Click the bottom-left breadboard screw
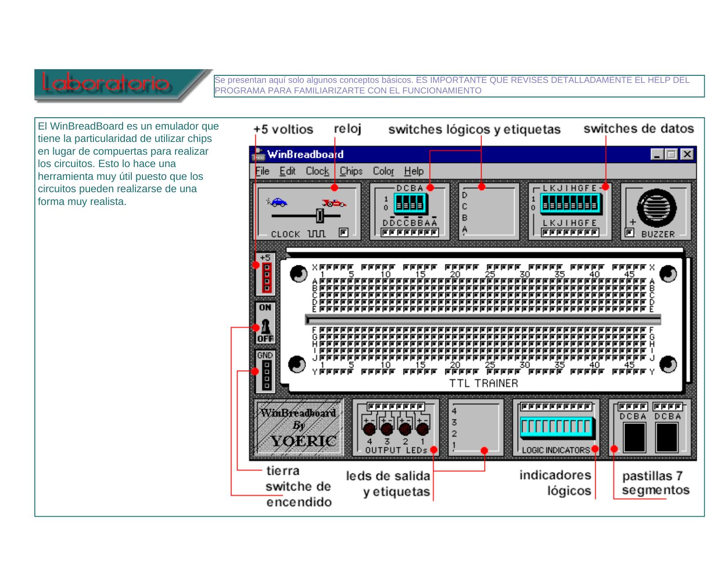This screenshot has height=562, width=728. [298, 365]
